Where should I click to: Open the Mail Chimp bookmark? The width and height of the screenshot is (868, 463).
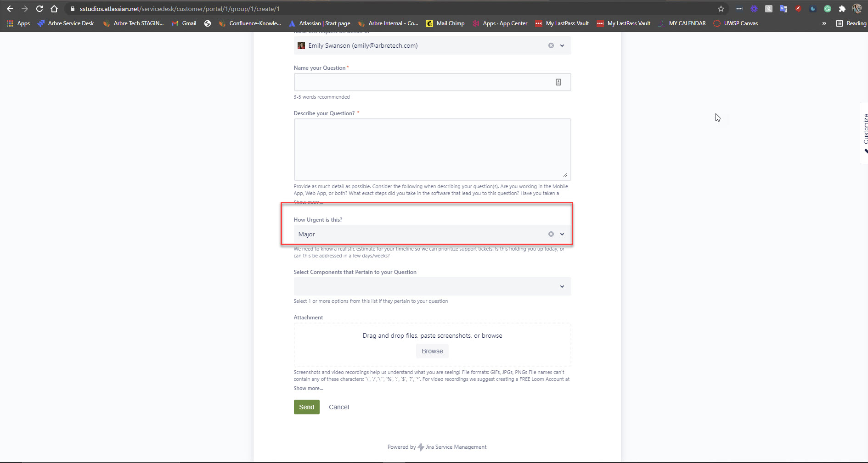445,23
